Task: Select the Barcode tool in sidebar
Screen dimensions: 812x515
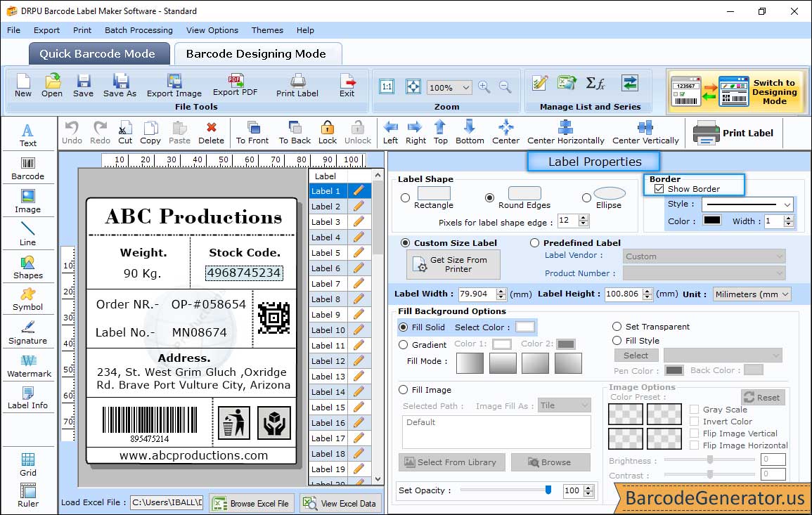Action: (28, 169)
